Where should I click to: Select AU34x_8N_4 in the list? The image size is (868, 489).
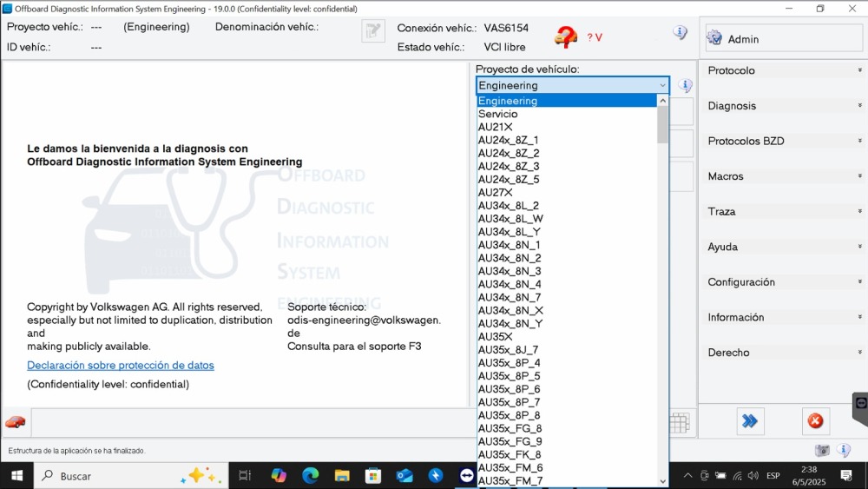[x=567, y=284]
